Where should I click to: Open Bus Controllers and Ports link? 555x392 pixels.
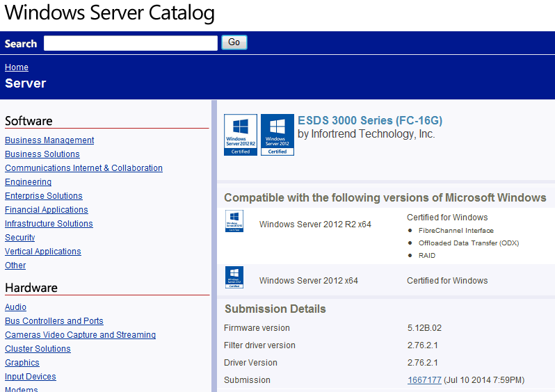[x=54, y=320]
